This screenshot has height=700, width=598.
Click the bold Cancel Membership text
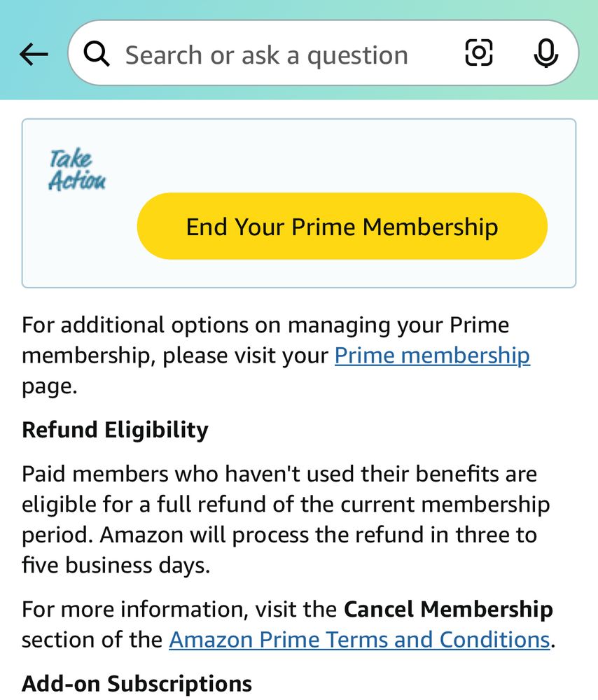448,609
